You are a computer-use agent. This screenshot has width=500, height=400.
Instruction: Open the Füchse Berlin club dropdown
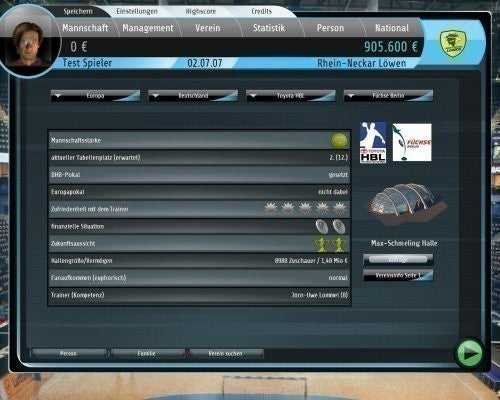[x=388, y=96]
